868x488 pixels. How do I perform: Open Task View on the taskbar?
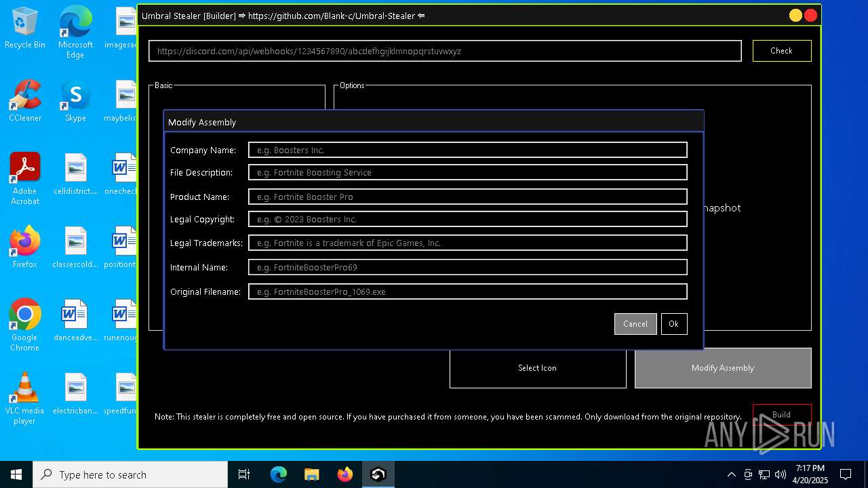click(244, 474)
